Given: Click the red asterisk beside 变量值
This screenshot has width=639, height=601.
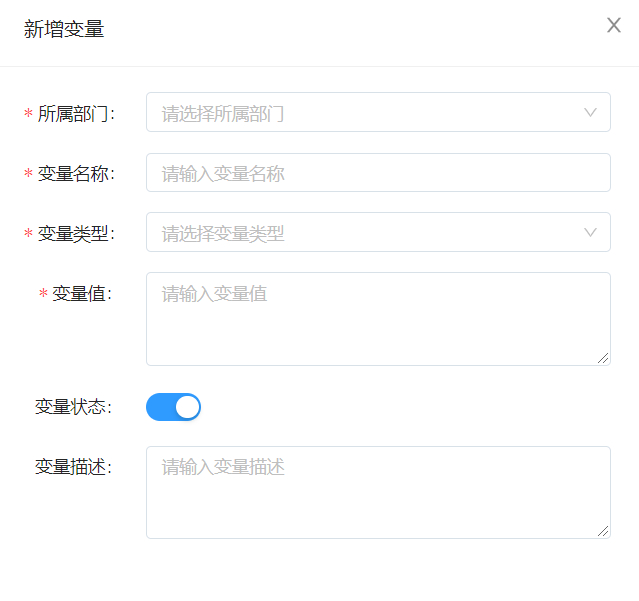Looking at the screenshot, I should (43, 295).
